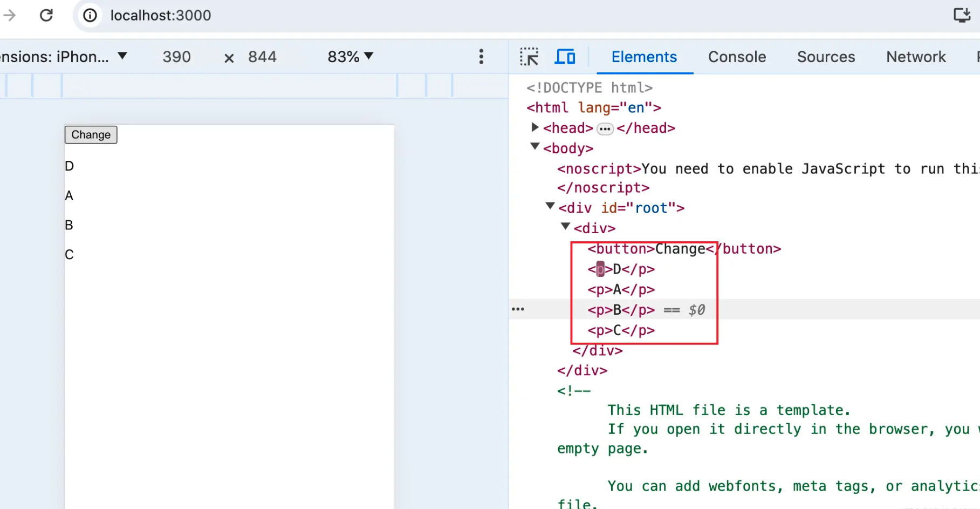Edit the viewport height field 844

[x=262, y=57]
